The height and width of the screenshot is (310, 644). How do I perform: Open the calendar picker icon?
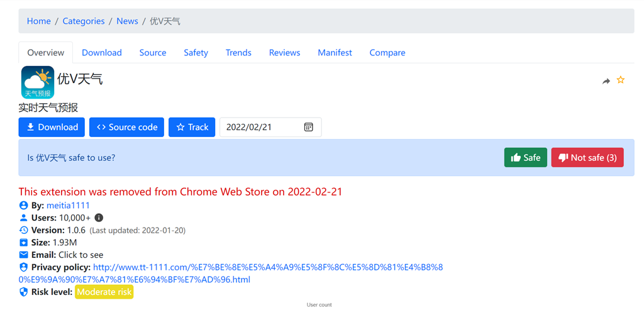click(x=308, y=127)
